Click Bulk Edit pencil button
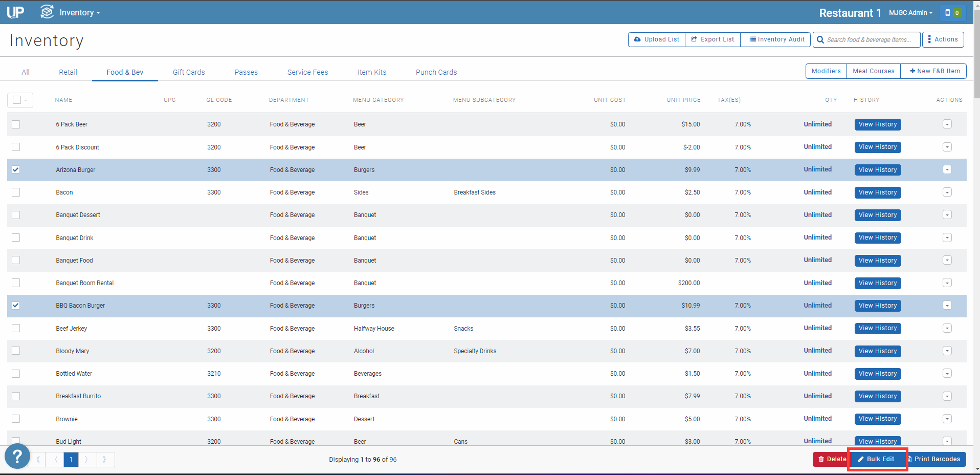The height and width of the screenshot is (475, 980). click(x=877, y=459)
